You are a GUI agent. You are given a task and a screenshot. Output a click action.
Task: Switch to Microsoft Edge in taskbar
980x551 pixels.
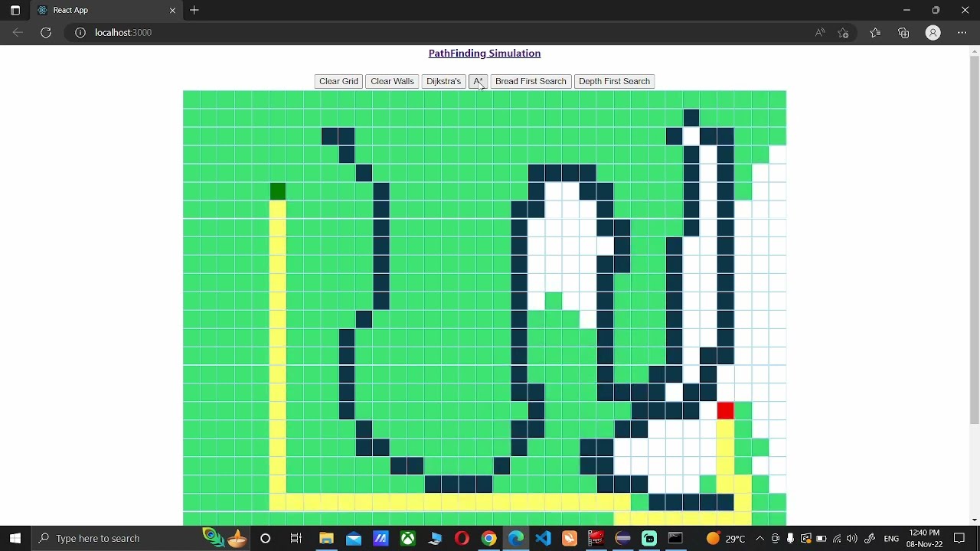(x=516, y=538)
